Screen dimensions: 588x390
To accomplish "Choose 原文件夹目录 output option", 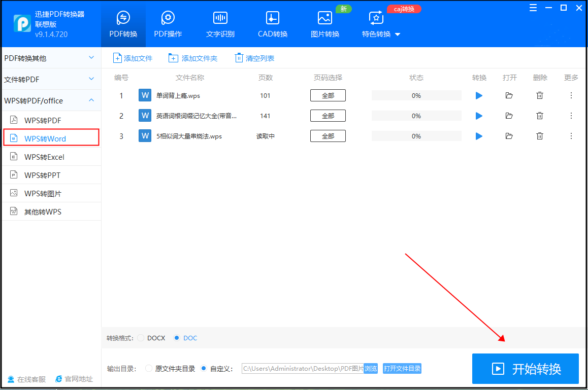I will pyautogui.click(x=149, y=369).
